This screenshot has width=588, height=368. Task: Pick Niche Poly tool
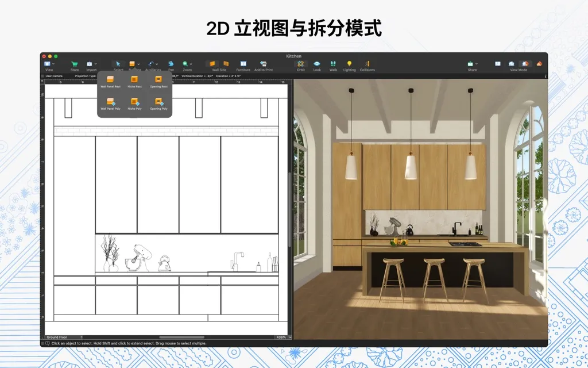point(134,101)
